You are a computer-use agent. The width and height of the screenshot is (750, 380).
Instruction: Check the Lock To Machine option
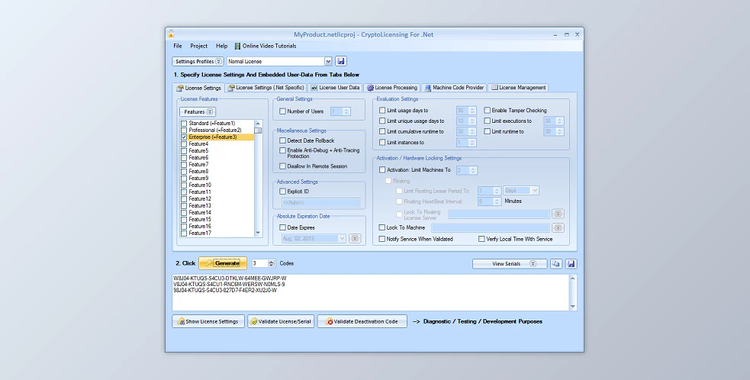click(x=382, y=228)
